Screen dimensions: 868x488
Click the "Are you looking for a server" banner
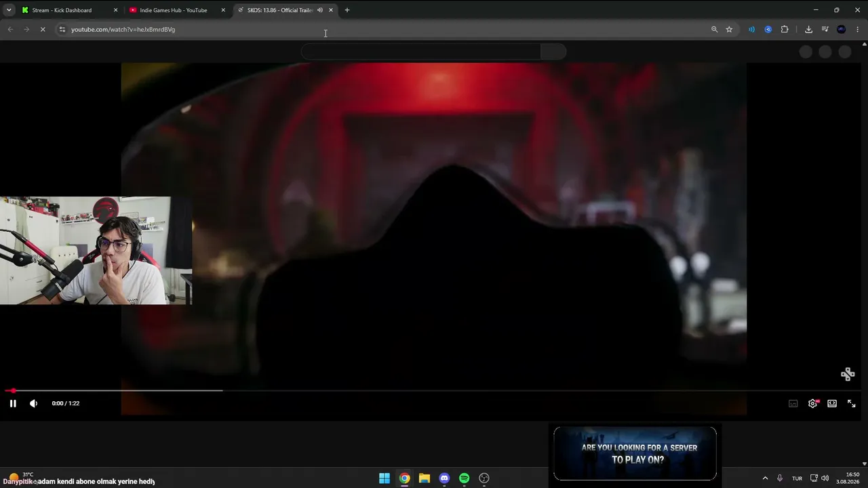click(x=635, y=453)
